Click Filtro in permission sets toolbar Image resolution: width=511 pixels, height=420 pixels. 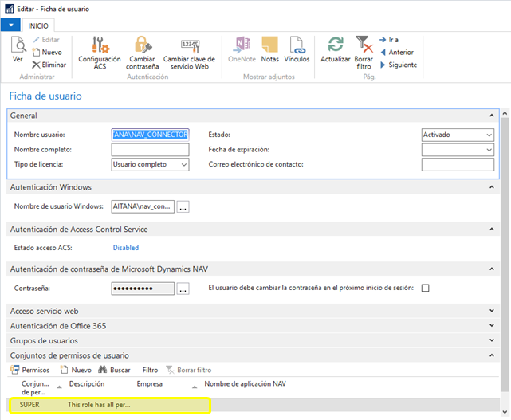coord(150,370)
